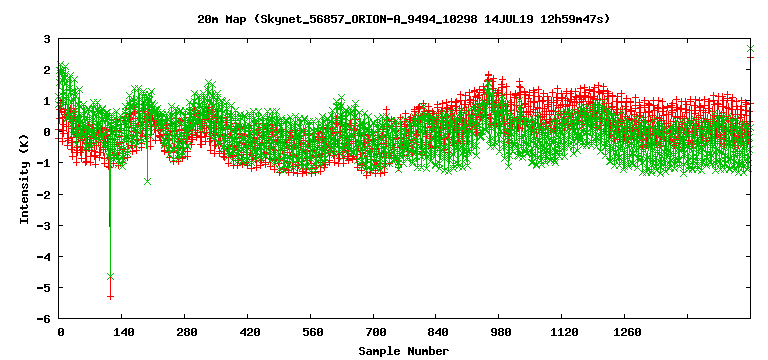This screenshot has width=768, height=360.
Task: Select the x-axis tick label 700
Action: (376, 333)
